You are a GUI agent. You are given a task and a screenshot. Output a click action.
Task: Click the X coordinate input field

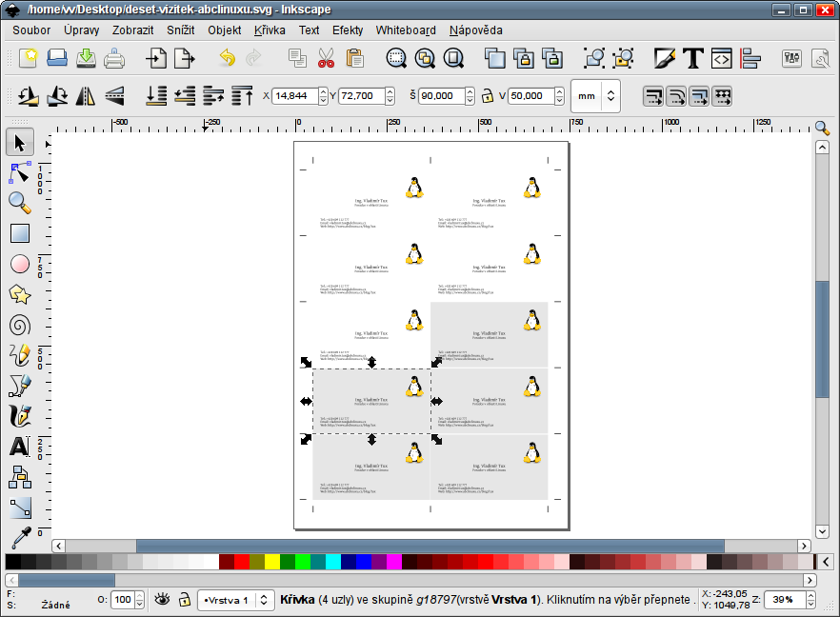(295, 96)
